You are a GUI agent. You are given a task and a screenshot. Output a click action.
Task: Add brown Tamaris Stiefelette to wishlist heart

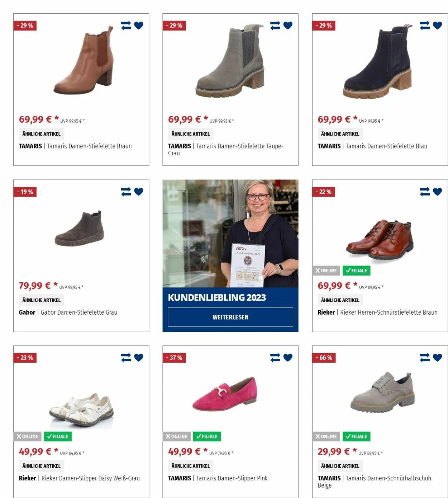[139, 25]
